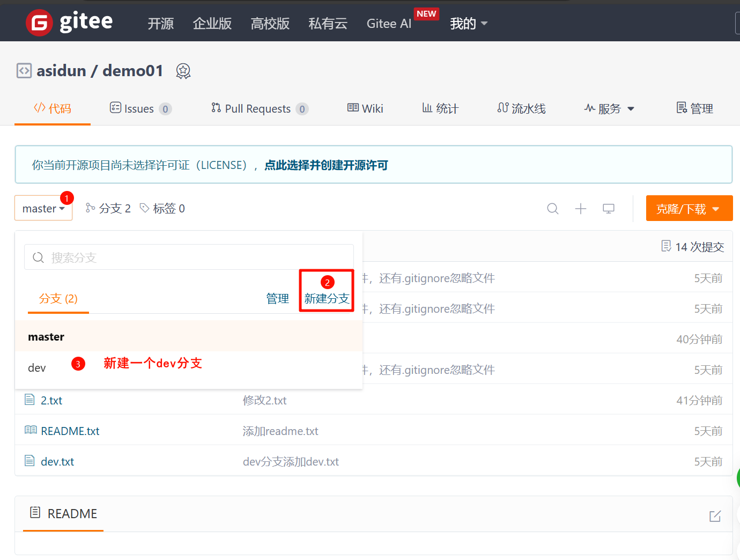Expand the 我的 menu in header
740x560 pixels.
(469, 24)
